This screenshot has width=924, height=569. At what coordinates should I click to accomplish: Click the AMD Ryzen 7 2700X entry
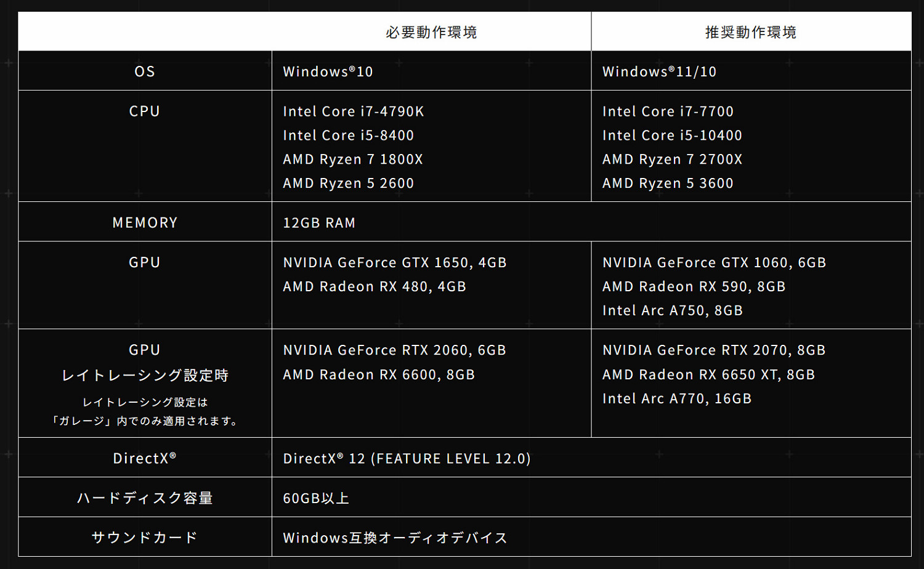(x=672, y=159)
